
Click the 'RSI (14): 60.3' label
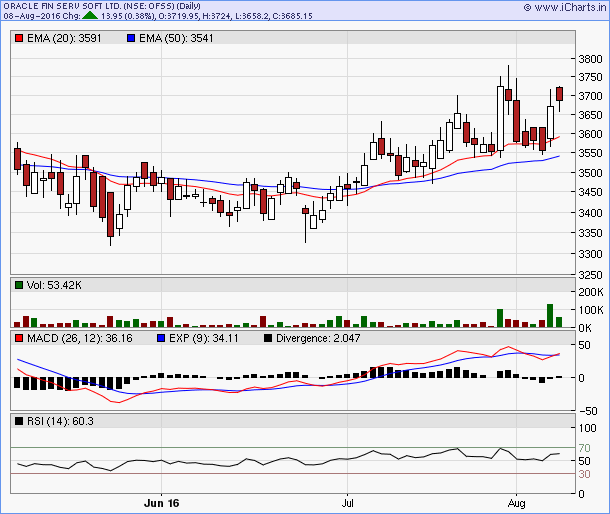(x=60, y=421)
